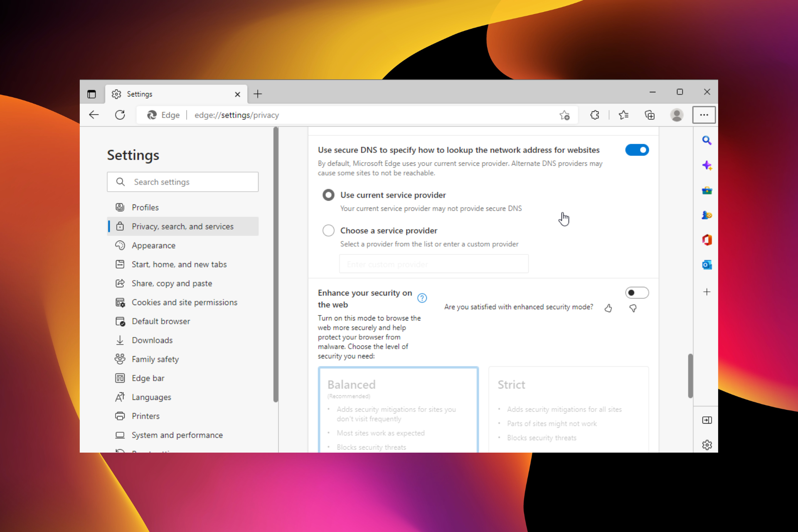Add this page to favorites star
This screenshot has height=532, width=798.
[564, 115]
